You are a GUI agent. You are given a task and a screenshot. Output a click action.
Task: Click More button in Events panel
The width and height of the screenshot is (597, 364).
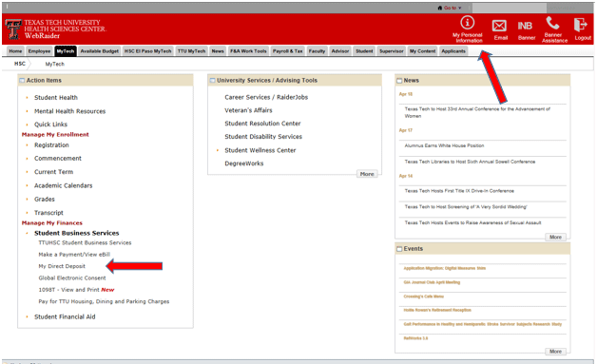[x=555, y=351]
